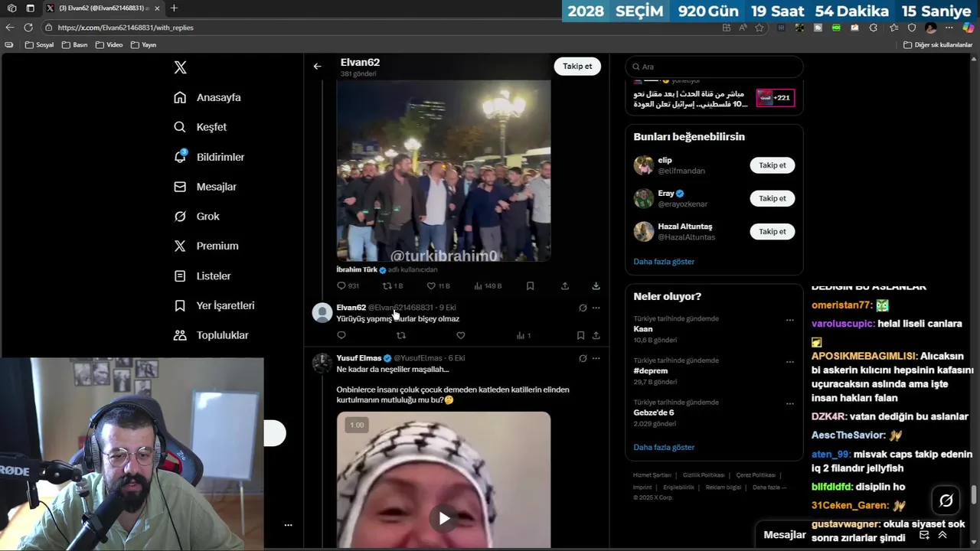Share the Elvan62 comment
Viewport: 980px width, 551px height.
coord(596,335)
